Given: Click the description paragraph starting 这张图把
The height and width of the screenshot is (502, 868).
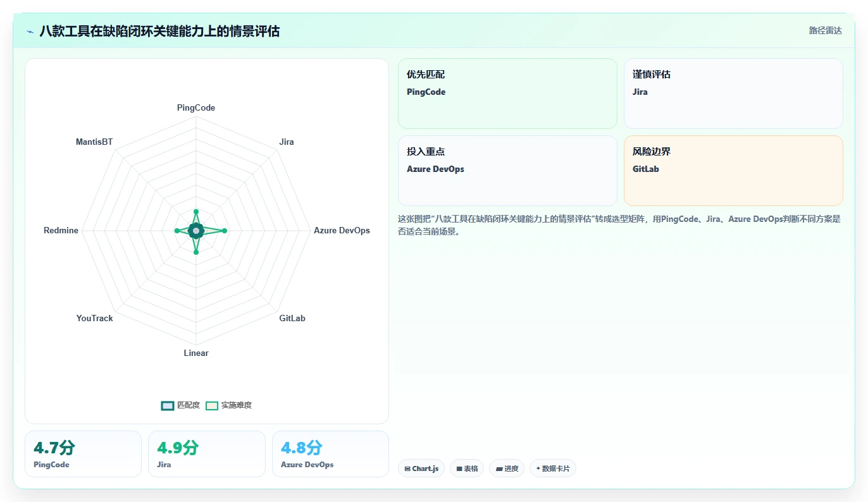Looking at the screenshot, I should click(x=619, y=225).
